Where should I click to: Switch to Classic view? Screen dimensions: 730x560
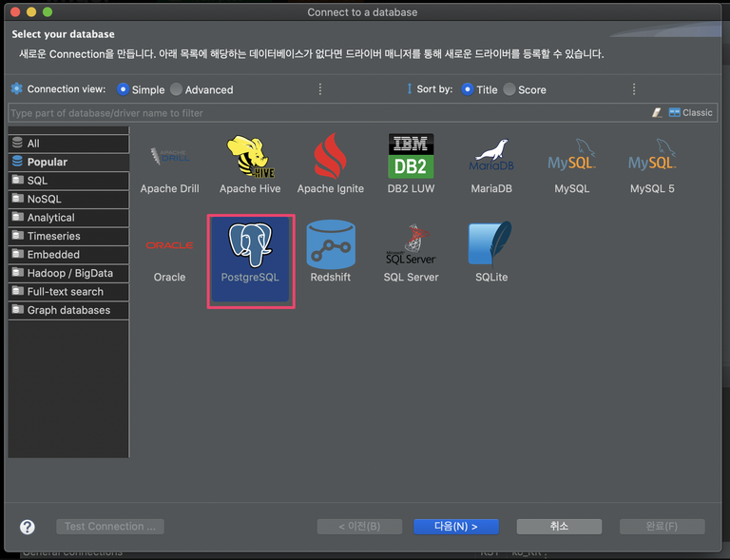click(x=690, y=112)
